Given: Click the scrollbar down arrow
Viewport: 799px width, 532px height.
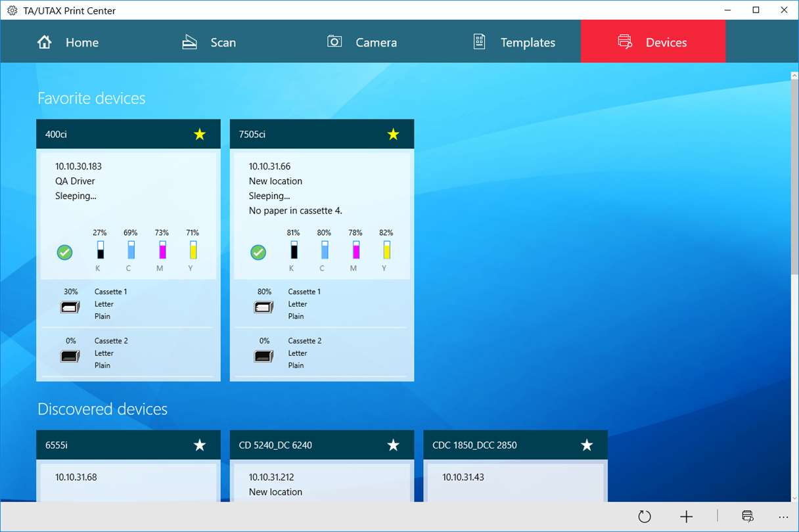Looking at the screenshot, I should 794,497.
